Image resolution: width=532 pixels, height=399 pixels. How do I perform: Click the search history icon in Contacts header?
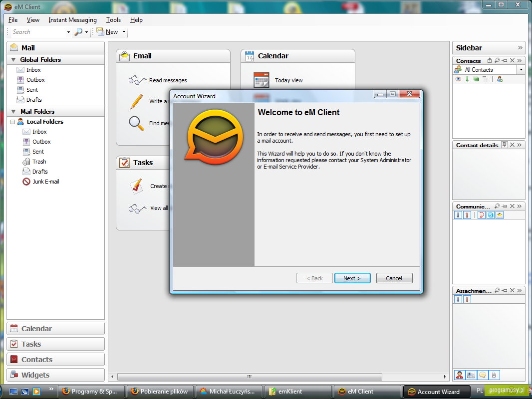point(497,60)
